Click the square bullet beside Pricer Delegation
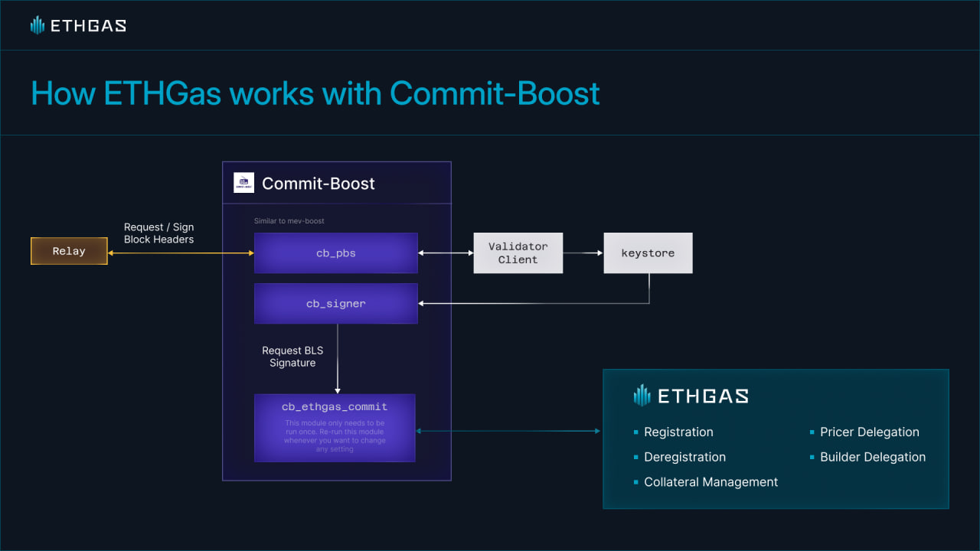This screenshot has height=551, width=980. pos(812,432)
